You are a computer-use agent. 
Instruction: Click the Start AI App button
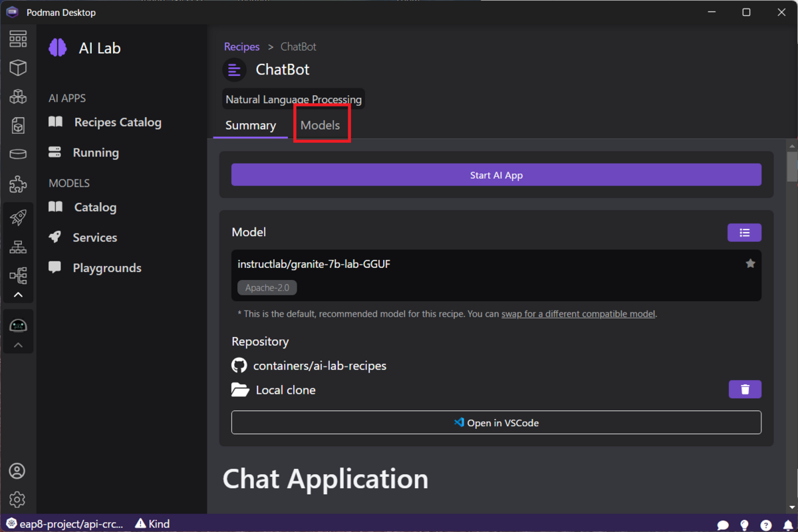click(496, 175)
